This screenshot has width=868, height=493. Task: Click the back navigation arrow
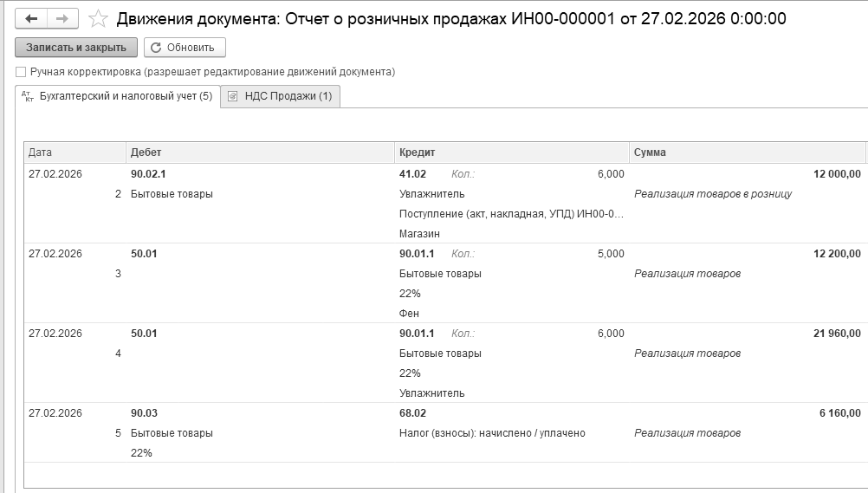click(32, 18)
